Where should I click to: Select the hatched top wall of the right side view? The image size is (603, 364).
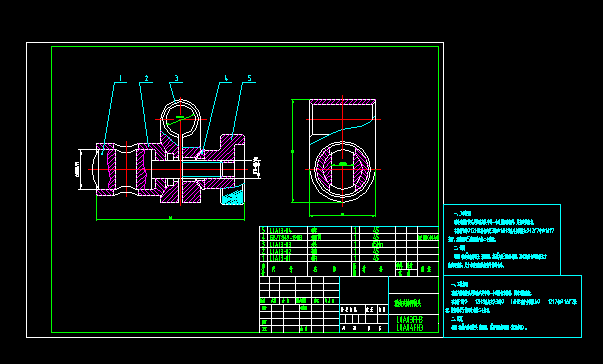(x=342, y=102)
